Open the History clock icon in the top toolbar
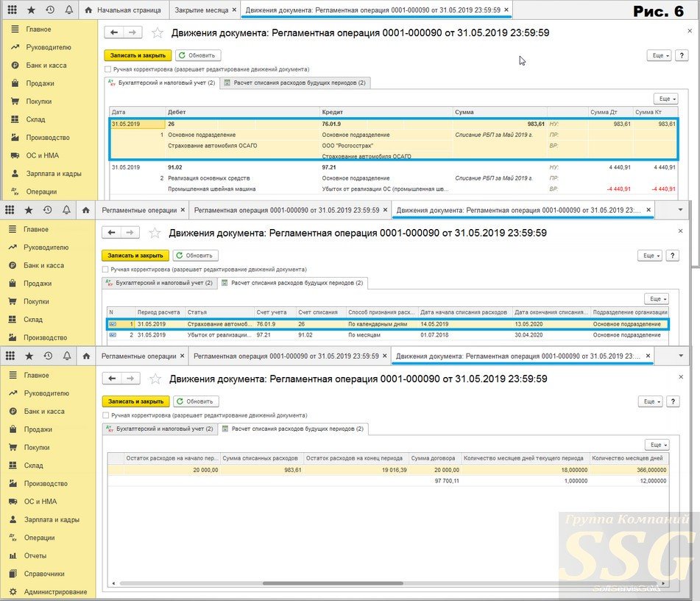The height and width of the screenshot is (601, 700). click(x=50, y=10)
